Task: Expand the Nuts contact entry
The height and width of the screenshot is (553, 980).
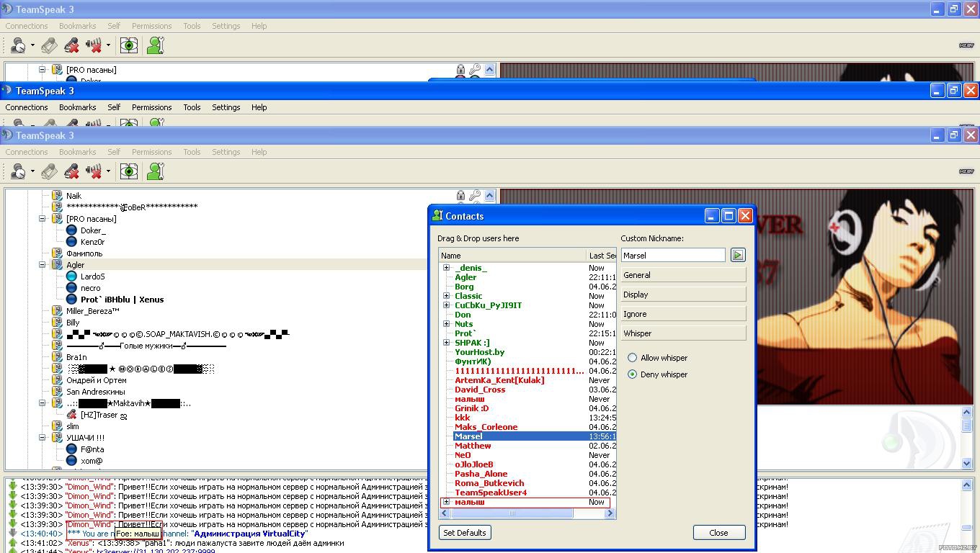Action: coord(446,324)
